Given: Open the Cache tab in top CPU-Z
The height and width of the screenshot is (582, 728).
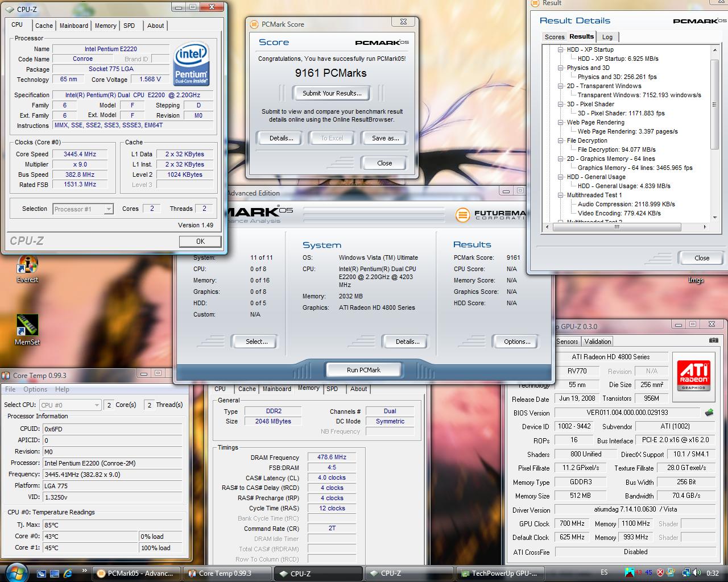Looking at the screenshot, I should point(44,26).
